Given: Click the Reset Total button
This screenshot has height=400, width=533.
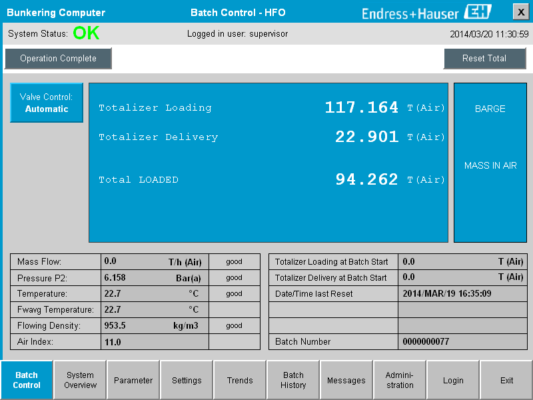Looking at the screenshot, I should coord(485,58).
